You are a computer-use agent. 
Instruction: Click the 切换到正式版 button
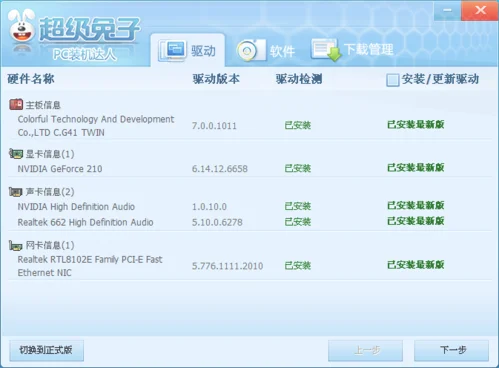[46, 350]
